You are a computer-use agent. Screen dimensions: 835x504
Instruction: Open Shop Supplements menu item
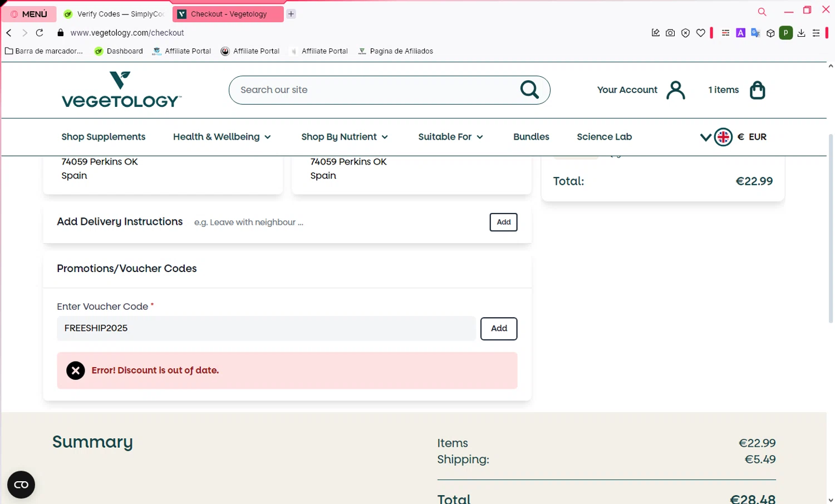(x=103, y=137)
